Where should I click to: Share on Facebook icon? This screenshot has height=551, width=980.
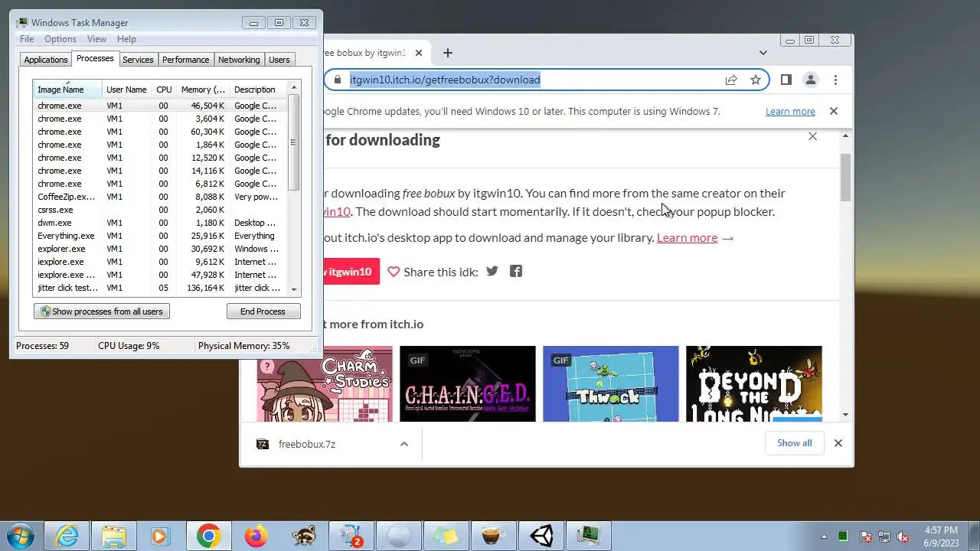tap(516, 271)
